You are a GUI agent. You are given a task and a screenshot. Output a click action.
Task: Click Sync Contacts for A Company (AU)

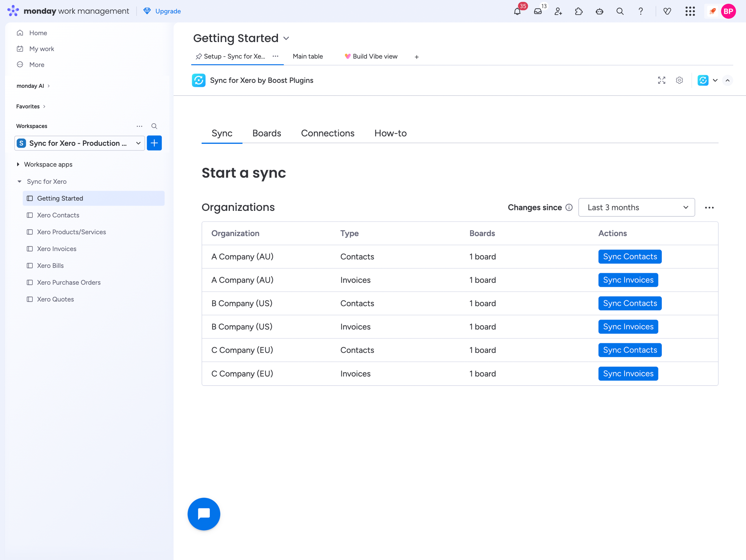click(630, 257)
